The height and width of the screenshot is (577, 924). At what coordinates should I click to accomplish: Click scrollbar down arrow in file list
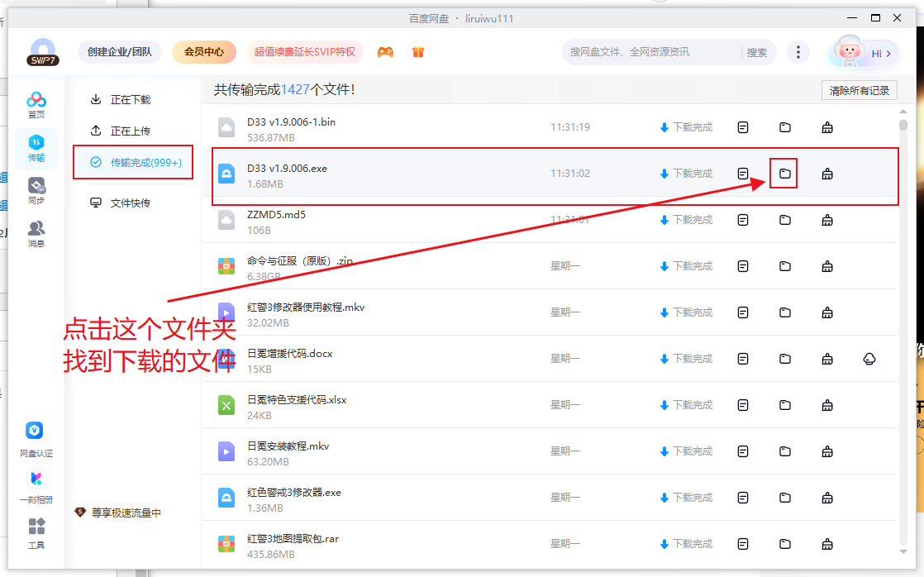point(903,551)
